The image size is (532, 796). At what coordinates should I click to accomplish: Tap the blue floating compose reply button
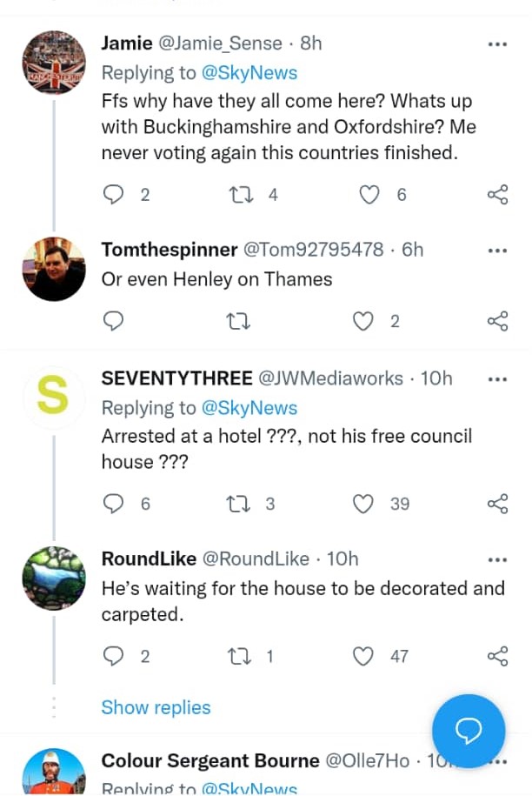point(469,731)
